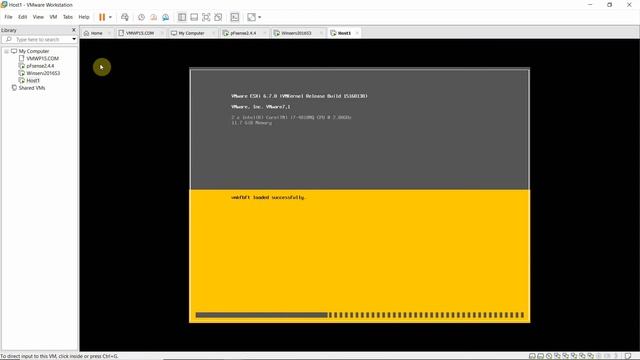This screenshot has width=640, height=360.
Task: Open the snapshot manager
Action: coord(166,17)
